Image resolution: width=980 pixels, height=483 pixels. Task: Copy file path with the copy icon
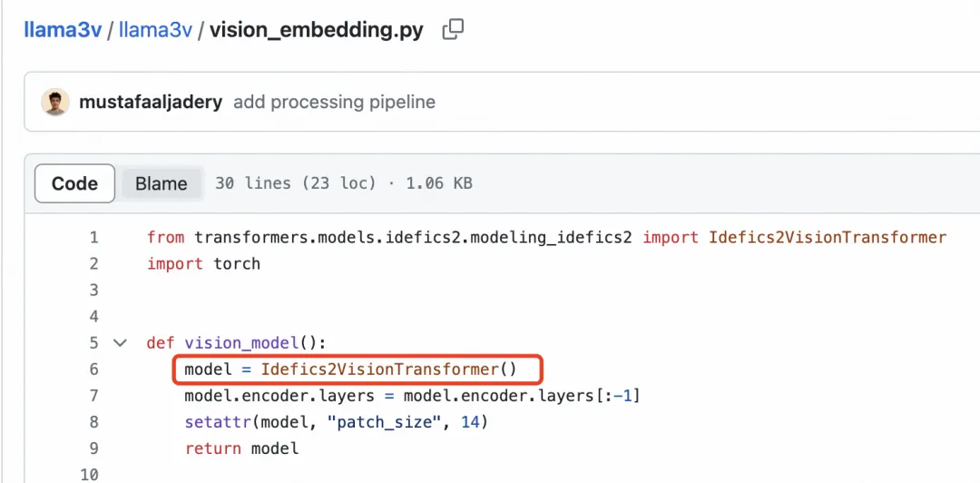pyautogui.click(x=453, y=29)
